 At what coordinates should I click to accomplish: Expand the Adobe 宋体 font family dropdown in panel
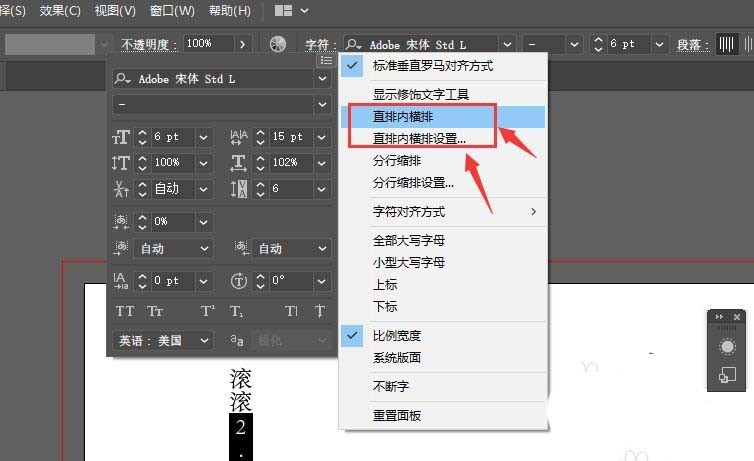point(322,79)
